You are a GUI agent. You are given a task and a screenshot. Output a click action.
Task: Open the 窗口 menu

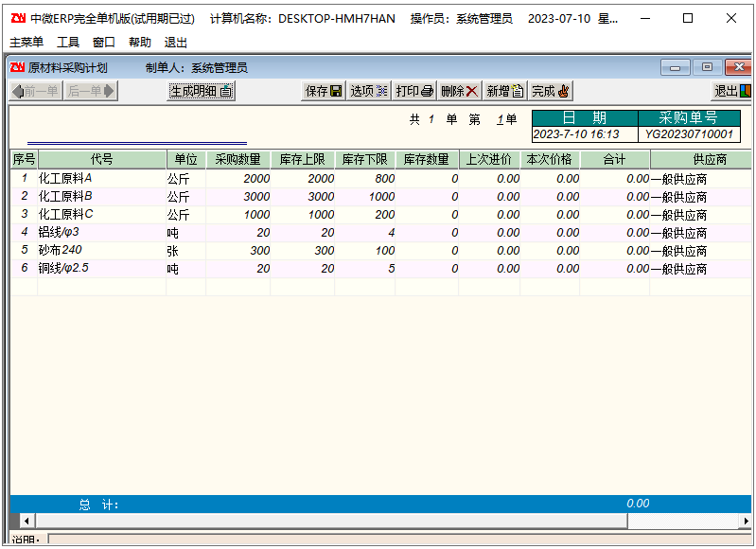[104, 43]
